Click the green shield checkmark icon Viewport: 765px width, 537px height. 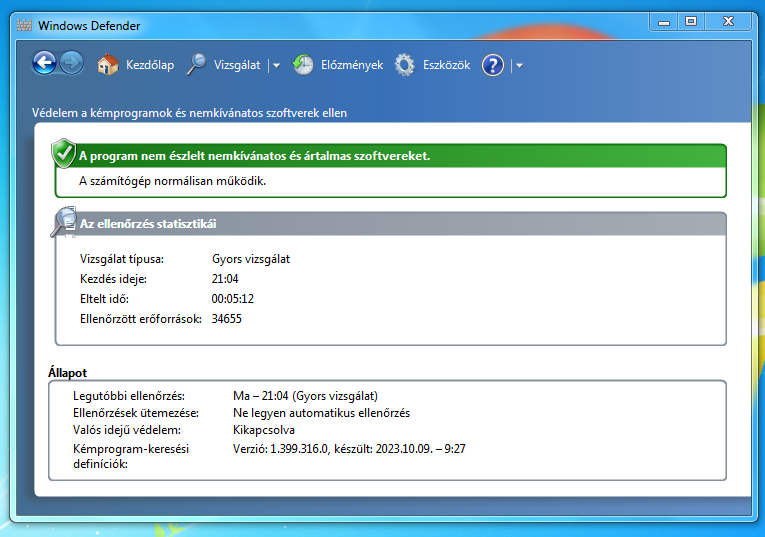[63, 153]
